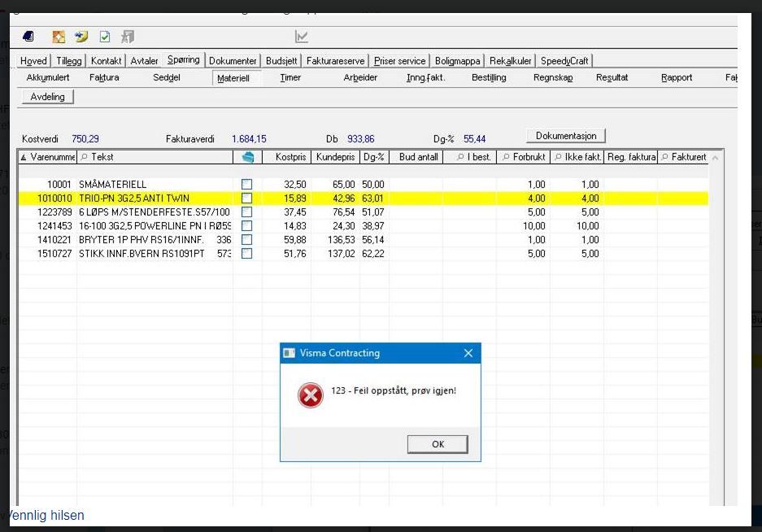Click sort arrow on Varenummer column
Screen dimensions: 762x532
24,157
